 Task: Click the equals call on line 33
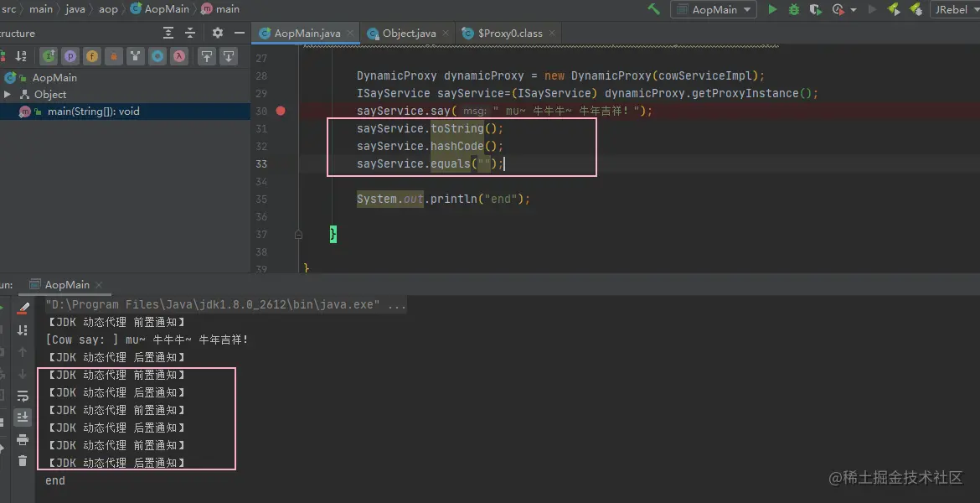(450, 163)
